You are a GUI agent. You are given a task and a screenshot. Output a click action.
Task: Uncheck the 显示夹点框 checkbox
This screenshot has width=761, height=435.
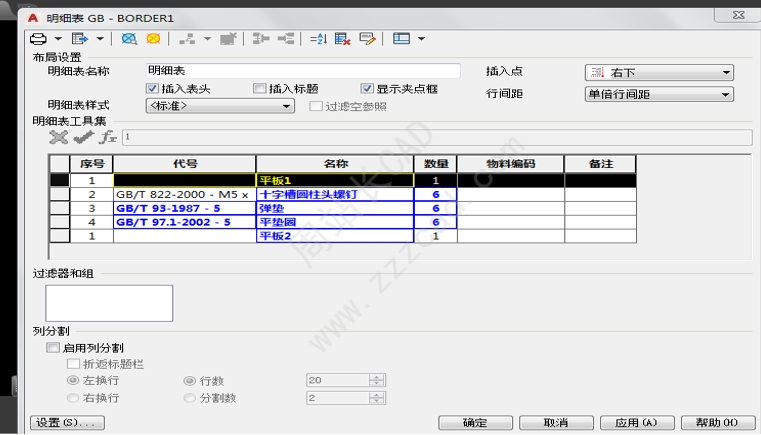[367, 89]
